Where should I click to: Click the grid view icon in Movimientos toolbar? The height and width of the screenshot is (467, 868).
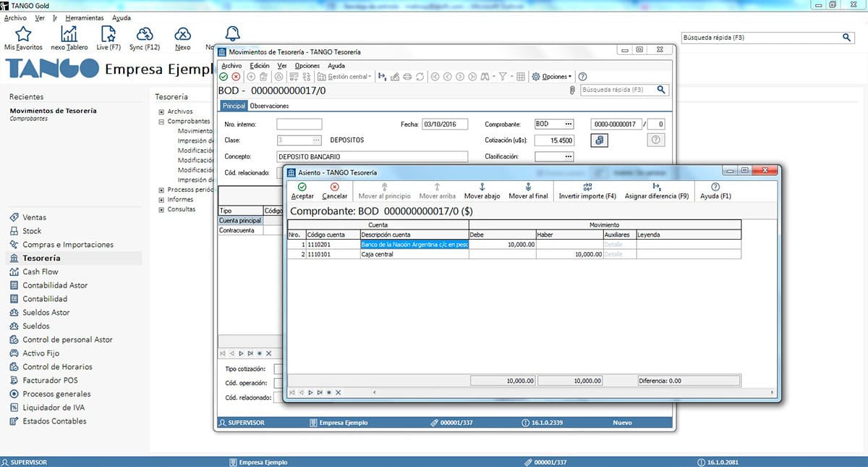point(520,77)
